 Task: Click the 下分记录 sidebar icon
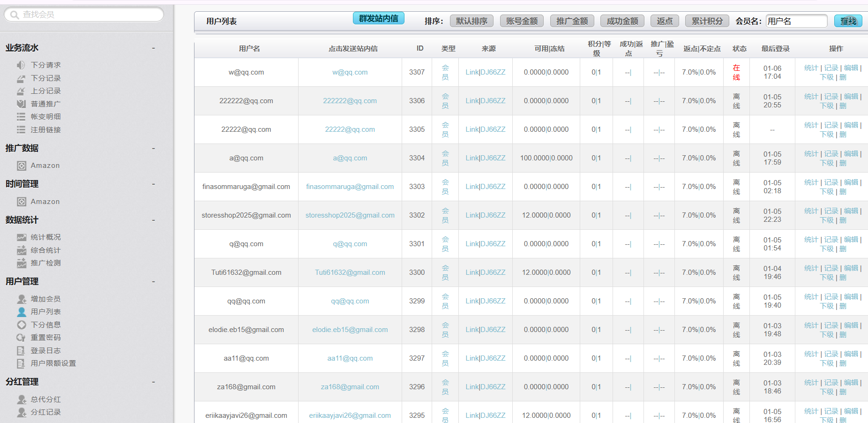21,78
